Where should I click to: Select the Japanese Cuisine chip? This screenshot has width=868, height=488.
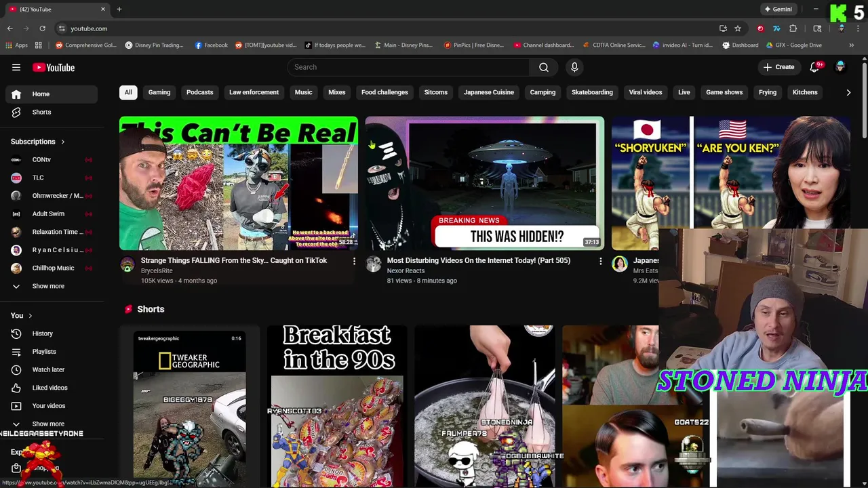pos(489,92)
